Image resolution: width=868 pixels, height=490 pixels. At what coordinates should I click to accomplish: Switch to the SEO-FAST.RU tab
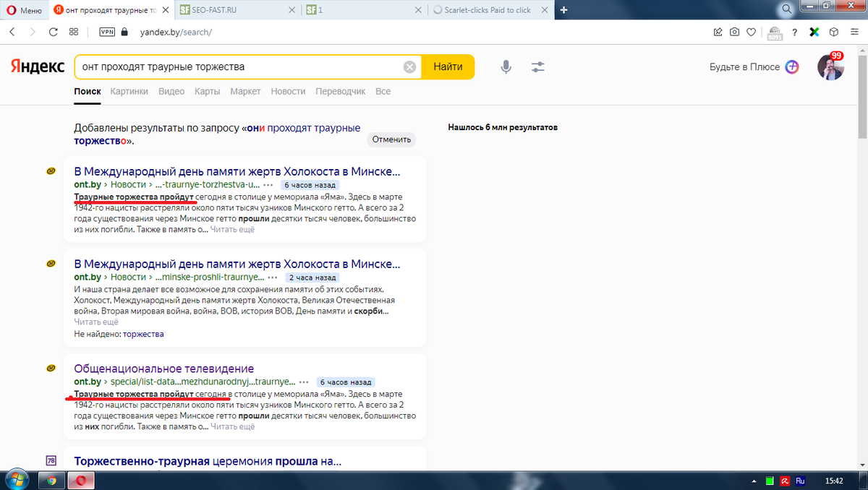237,10
